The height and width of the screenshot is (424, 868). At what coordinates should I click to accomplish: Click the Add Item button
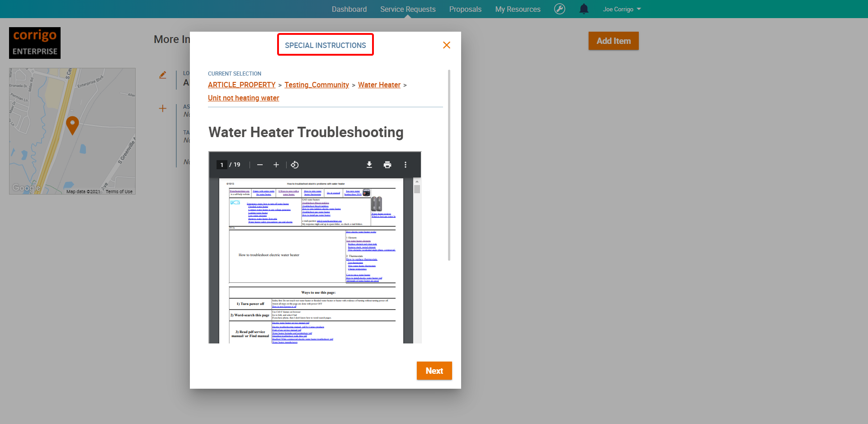(613, 41)
